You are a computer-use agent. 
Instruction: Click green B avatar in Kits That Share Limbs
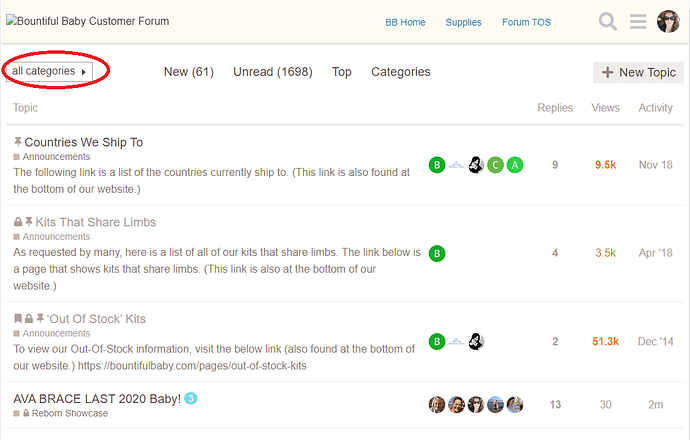[x=437, y=253]
